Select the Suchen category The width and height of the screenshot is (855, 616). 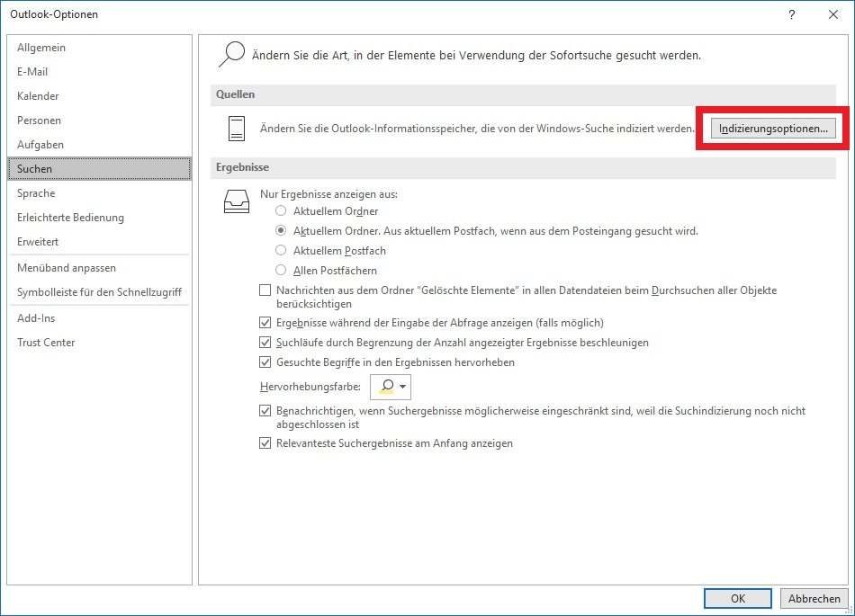click(x=99, y=169)
